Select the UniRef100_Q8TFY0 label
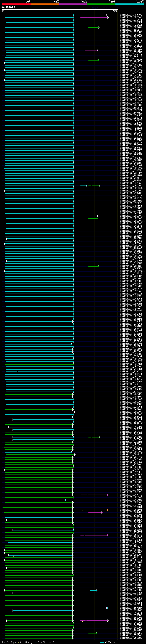Screen dimensions: 146x644 [x=131, y=545]
